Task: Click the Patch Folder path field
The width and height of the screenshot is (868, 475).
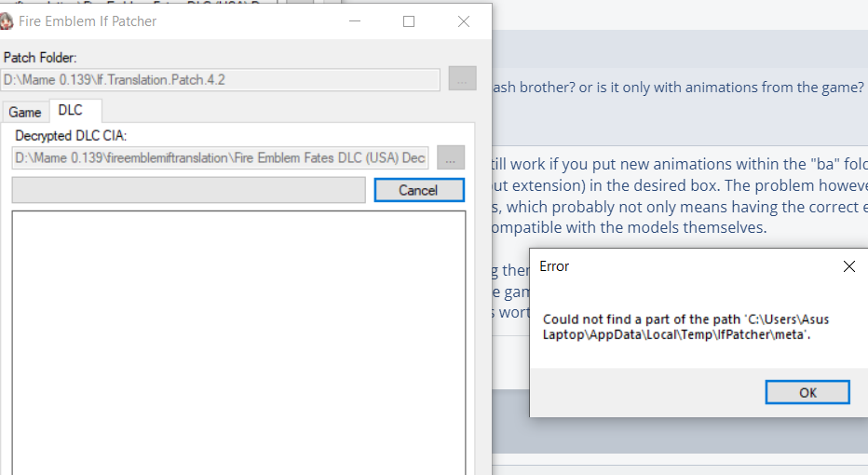Action: point(221,80)
